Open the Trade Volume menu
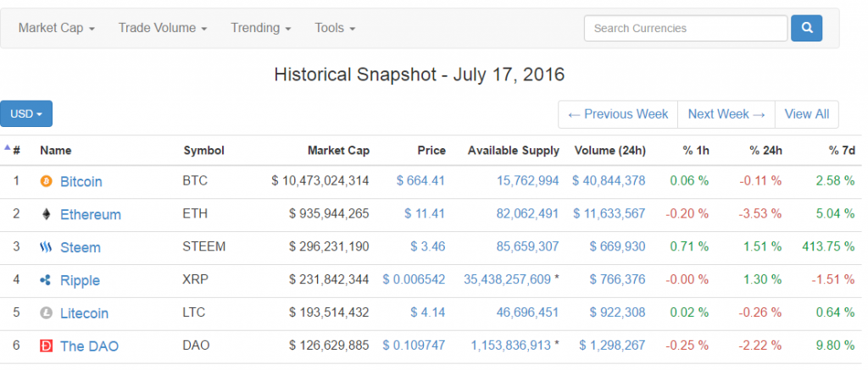 (x=163, y=28)
